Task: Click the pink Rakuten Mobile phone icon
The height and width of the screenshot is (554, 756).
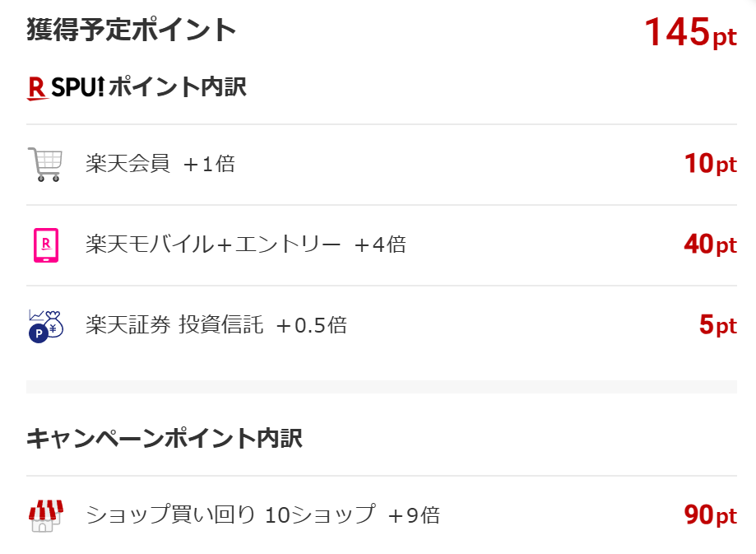Action: tap(46, 244)
